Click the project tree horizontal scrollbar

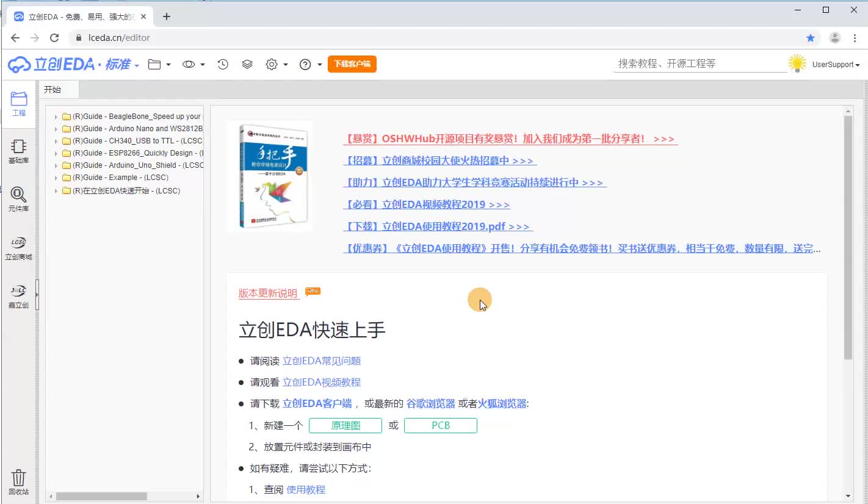pyautogui.click(x=101, y=497)
